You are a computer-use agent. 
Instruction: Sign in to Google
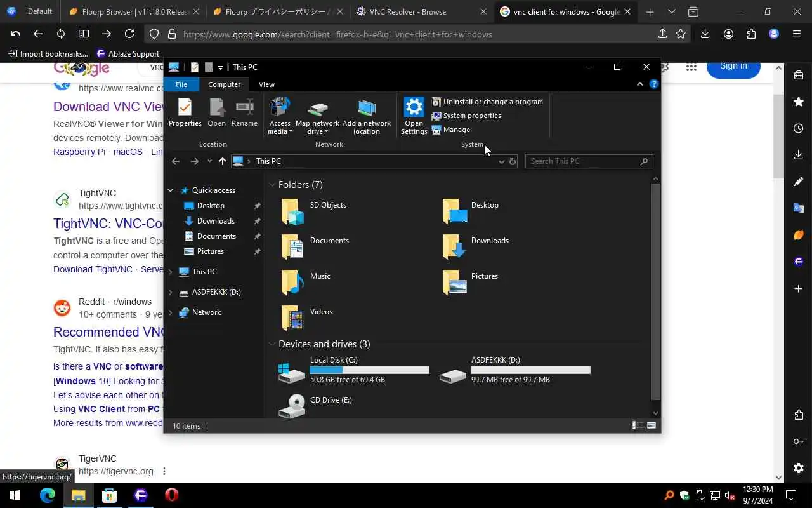coord(733,66)
